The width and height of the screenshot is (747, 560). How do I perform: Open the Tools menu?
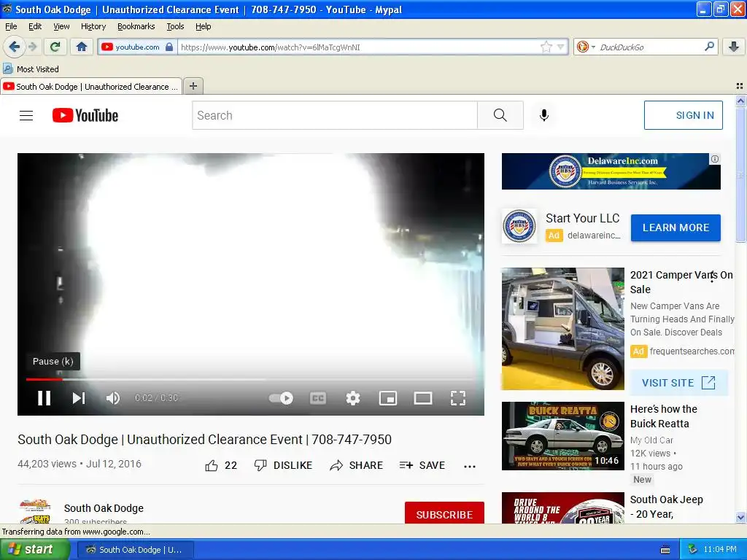(x=175, y=27)
